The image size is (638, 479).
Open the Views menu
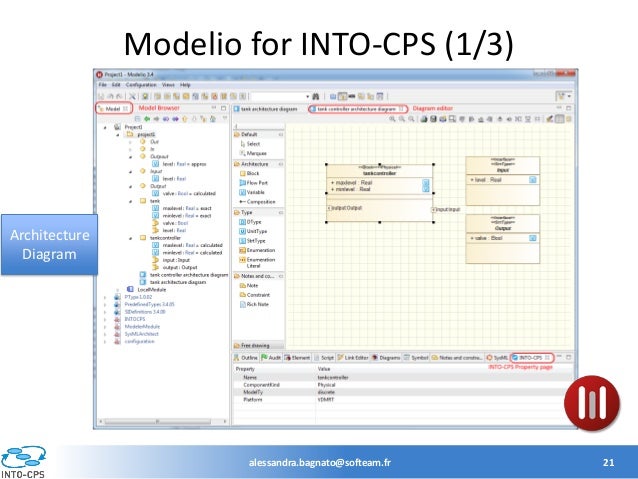coord(168,85)
